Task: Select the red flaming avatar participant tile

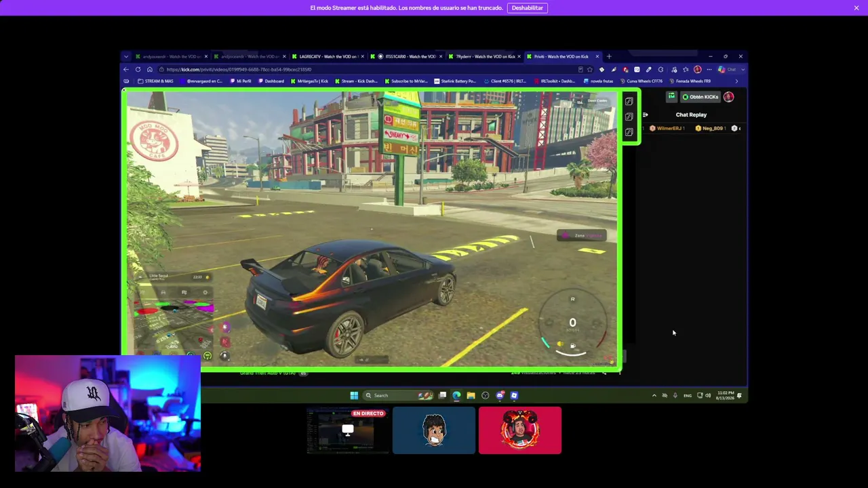Action: point(520,430)
